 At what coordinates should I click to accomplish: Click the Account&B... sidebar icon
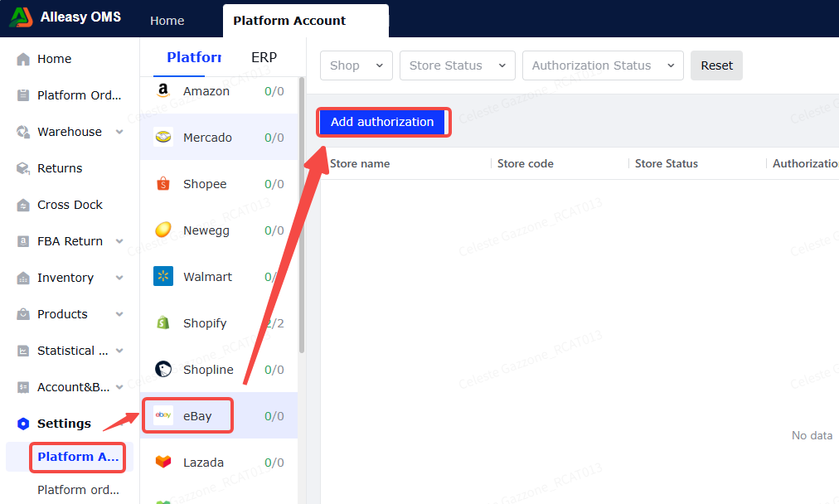click(23, 387)
